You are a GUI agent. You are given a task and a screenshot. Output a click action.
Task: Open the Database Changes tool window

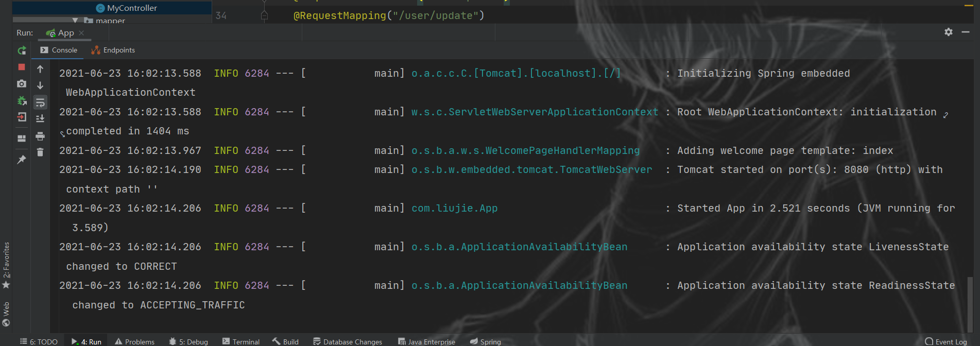tap(348, 341)
